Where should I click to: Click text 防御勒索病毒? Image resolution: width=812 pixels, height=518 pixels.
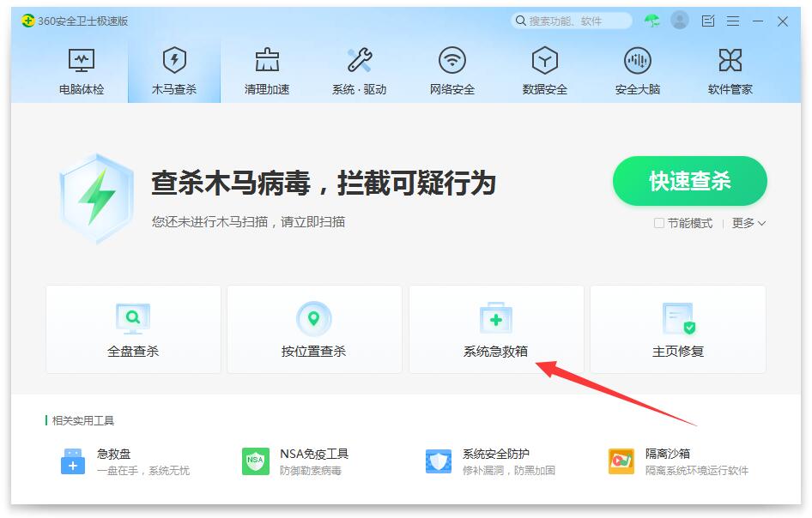[310, 470]
